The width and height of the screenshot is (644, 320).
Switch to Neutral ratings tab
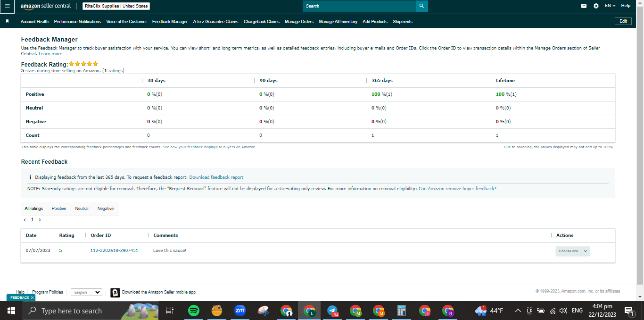point(82,209)
